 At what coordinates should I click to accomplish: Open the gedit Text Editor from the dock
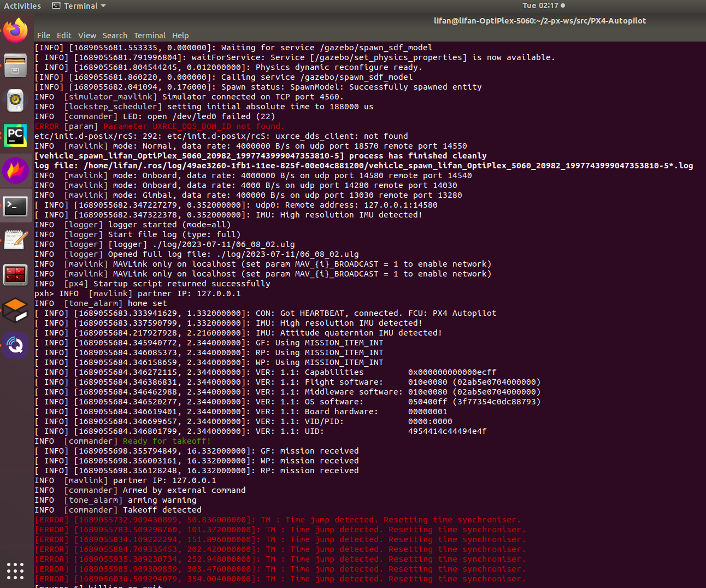(15, 240)
